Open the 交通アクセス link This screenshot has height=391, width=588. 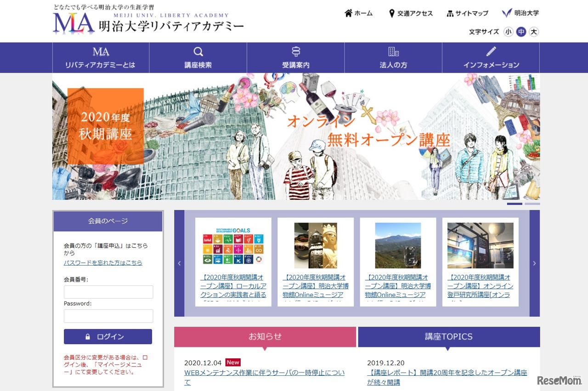pos(411,13)
